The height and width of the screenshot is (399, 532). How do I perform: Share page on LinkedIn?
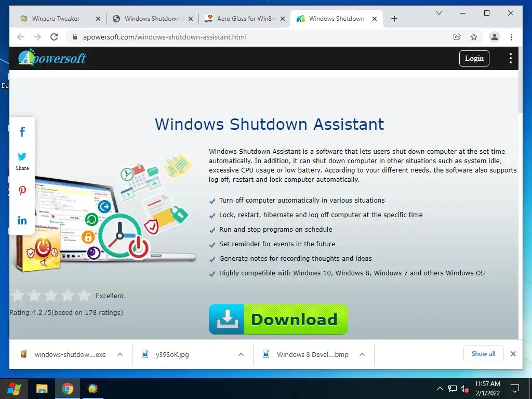point(22,220)
